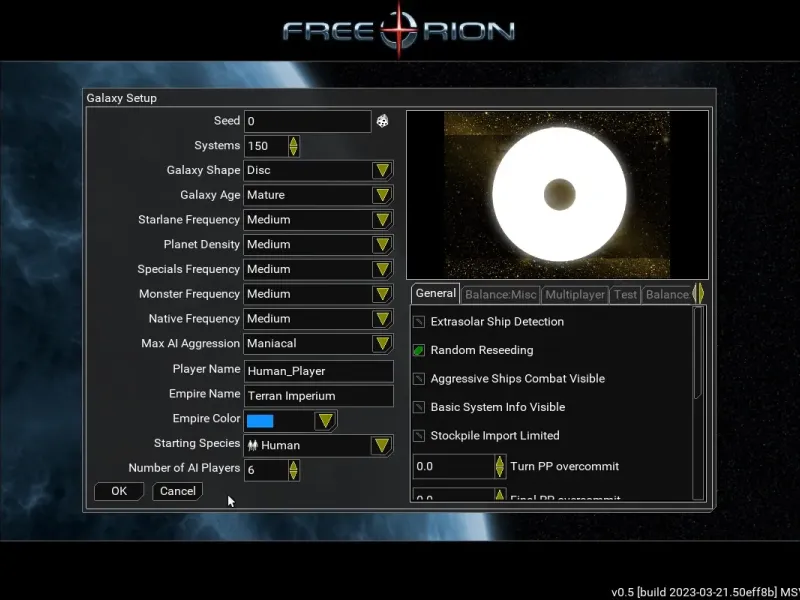
Task: Click the disc galaxy preview image
Action: [557, 195]
